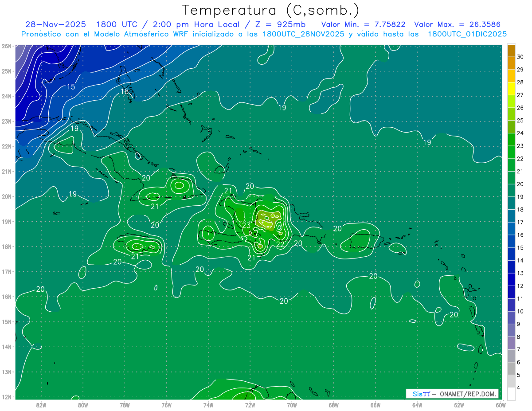Screen dimensions: 532x411
Task: Click the legend value 13
Action: [x=520, y=273]
